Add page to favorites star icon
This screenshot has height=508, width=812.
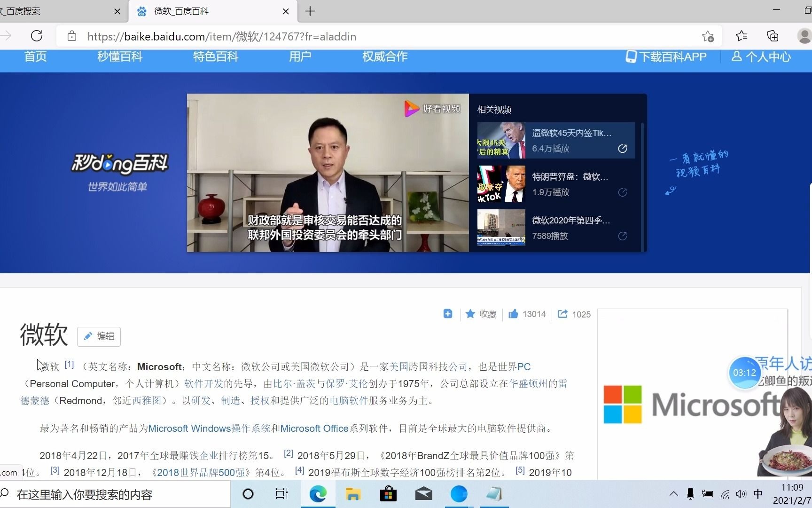708,36
